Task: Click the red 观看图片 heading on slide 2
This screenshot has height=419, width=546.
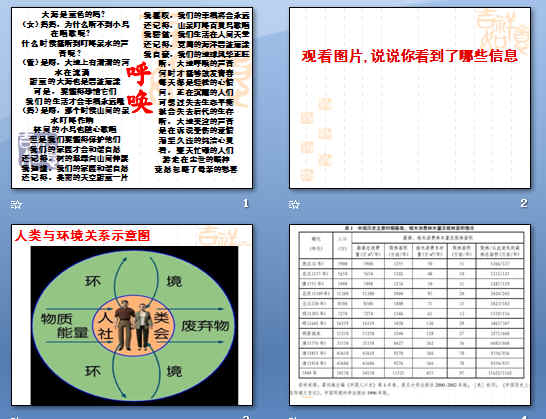Action: [x=410, y=56]
